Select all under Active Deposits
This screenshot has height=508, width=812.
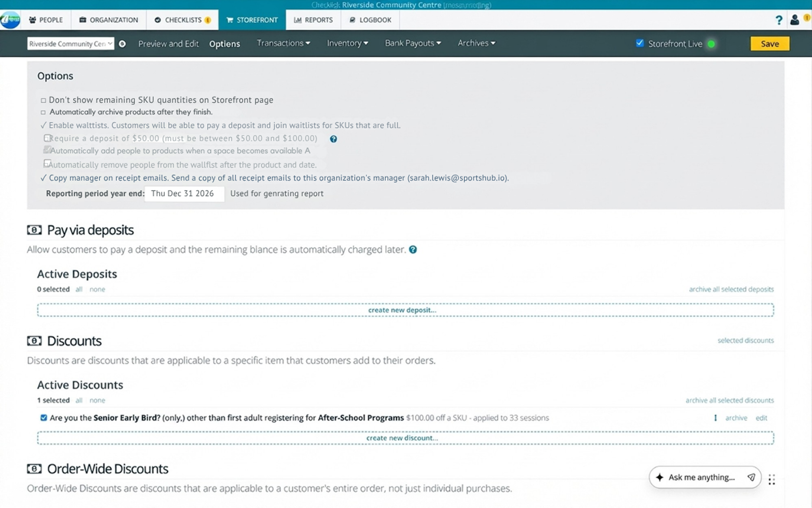[x=79, y=289]
